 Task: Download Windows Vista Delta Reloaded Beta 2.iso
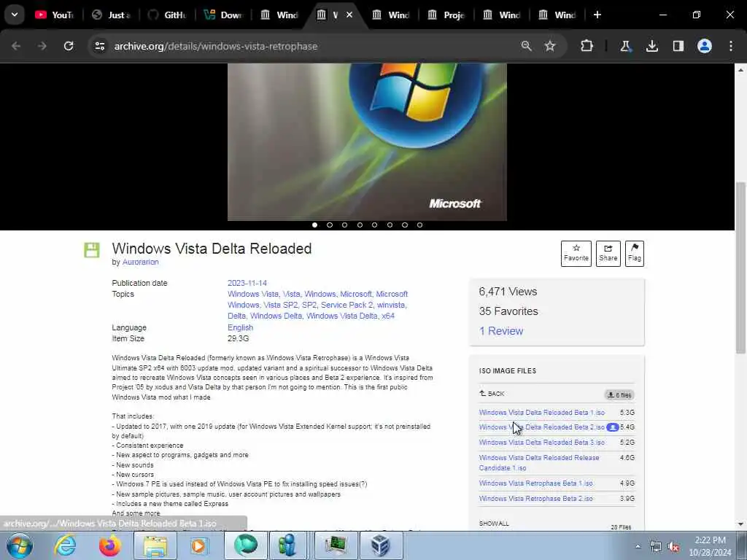[542, 427]
